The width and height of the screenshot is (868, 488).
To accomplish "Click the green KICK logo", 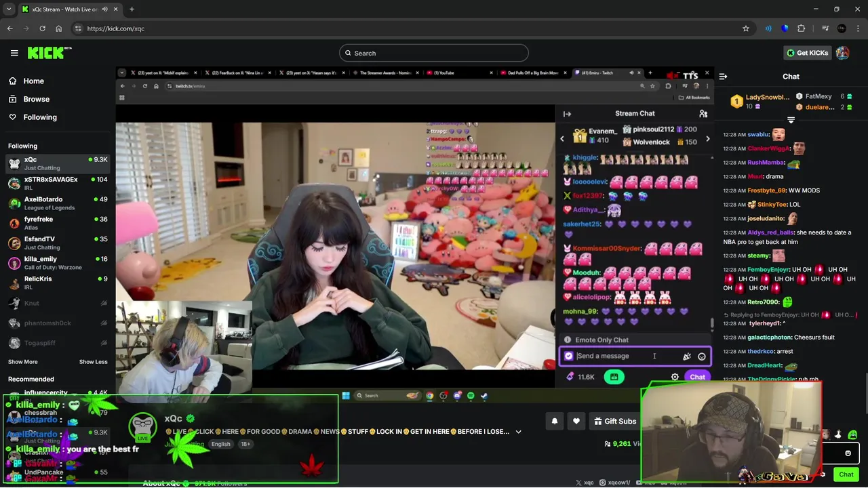I will (49, 53).
